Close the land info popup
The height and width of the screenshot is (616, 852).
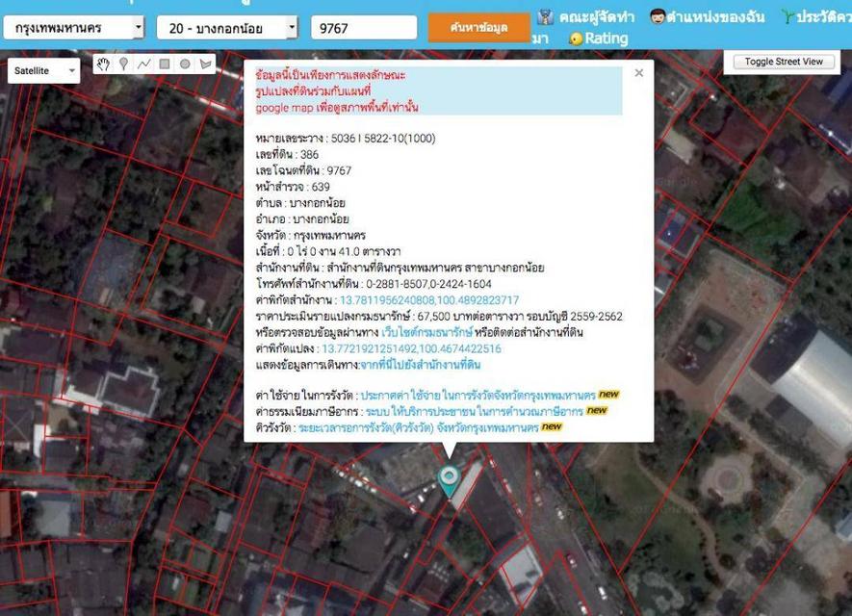click(639, 73)
